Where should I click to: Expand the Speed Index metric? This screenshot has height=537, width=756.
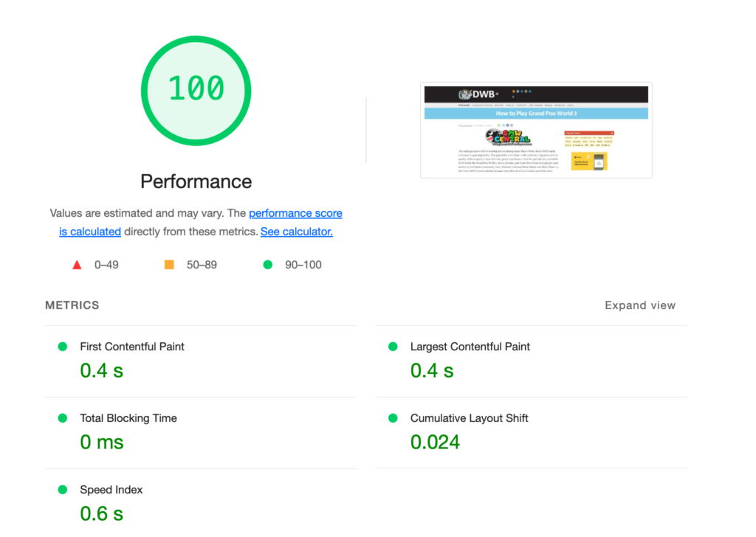click(111, 490)
